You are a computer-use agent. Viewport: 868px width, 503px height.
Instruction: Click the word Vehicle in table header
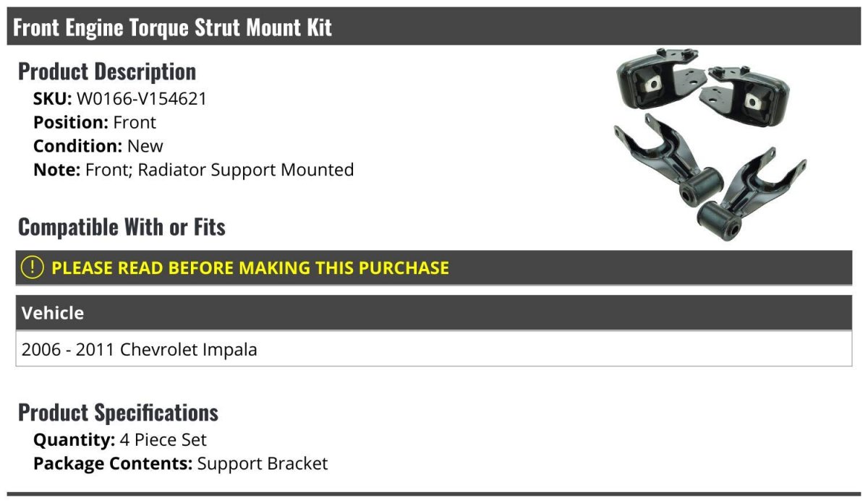point(53,313)
